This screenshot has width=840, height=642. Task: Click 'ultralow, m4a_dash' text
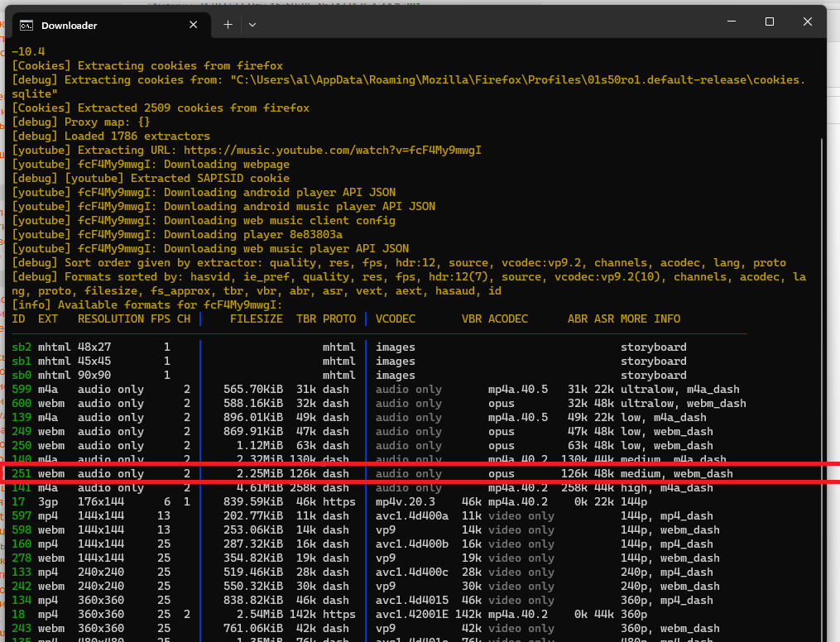point(679,390)
